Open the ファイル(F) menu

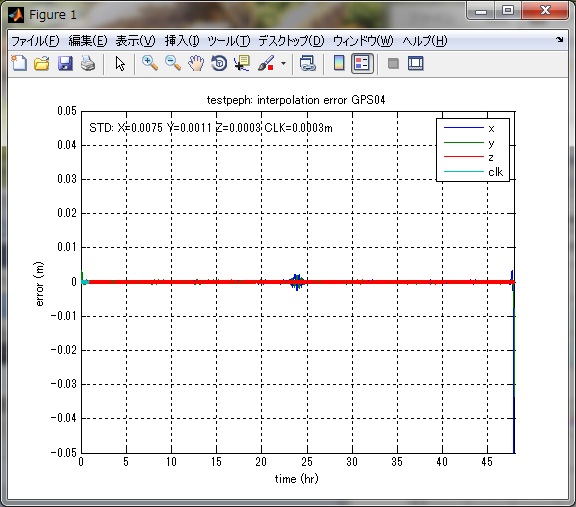35,41
